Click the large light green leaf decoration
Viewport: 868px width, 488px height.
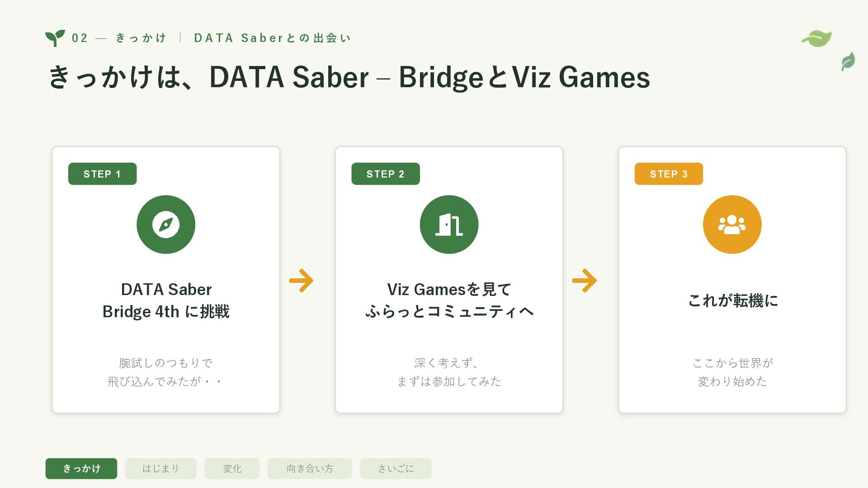(x=817, y=39)
